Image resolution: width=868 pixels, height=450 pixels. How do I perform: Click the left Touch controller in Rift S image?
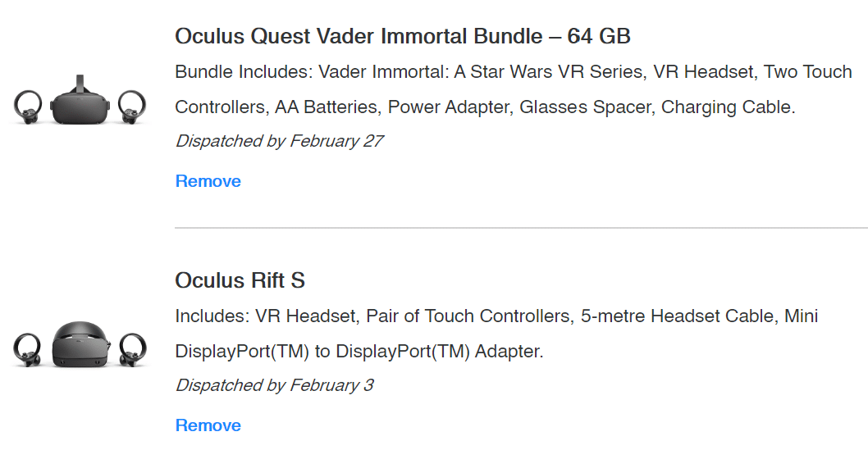(28, 349)
